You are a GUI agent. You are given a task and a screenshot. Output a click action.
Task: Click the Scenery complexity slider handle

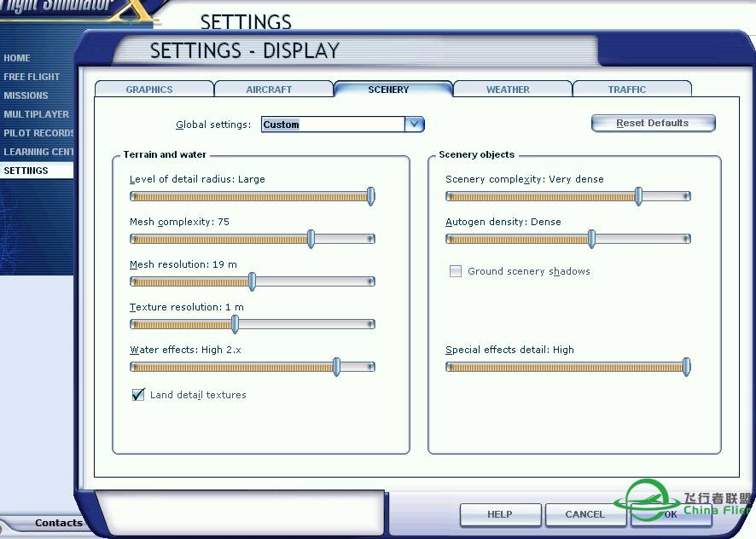[638, 196]
